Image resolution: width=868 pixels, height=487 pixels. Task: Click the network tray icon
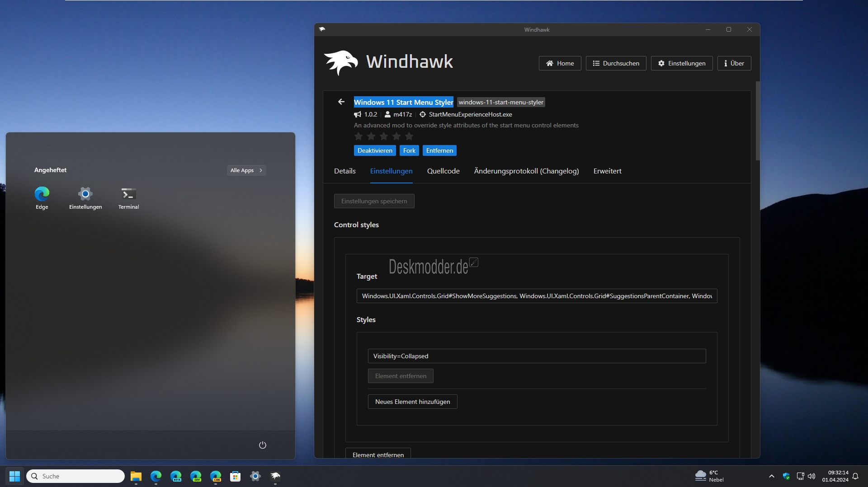tap(800, 476)
